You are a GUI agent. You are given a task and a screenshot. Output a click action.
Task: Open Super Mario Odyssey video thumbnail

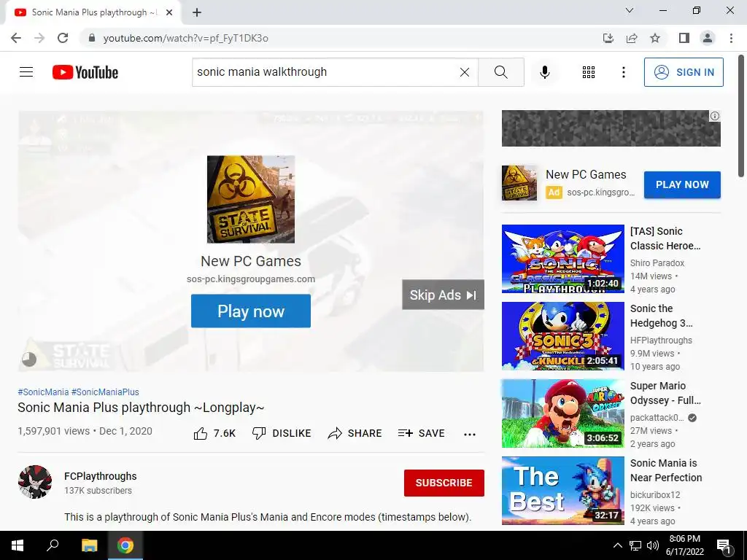562,413
